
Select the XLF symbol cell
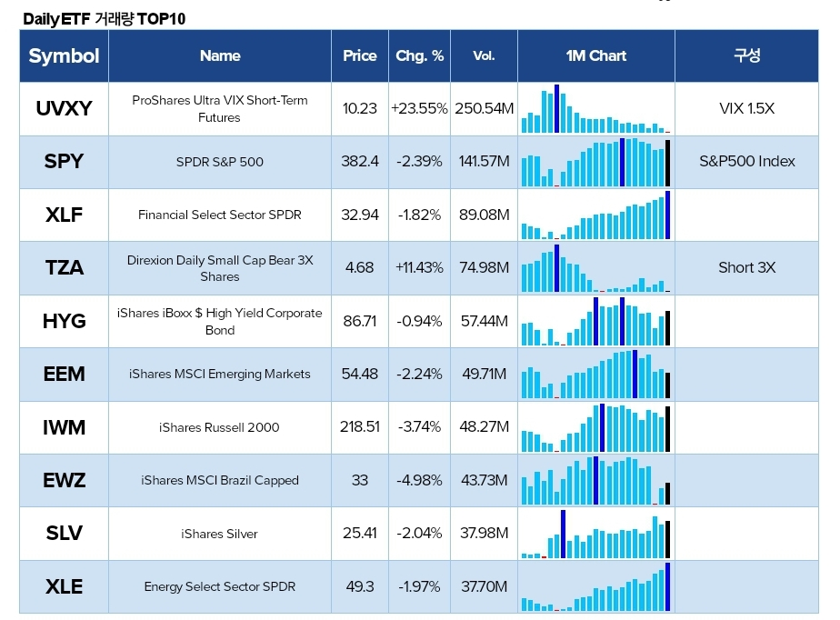pos(64,215)
